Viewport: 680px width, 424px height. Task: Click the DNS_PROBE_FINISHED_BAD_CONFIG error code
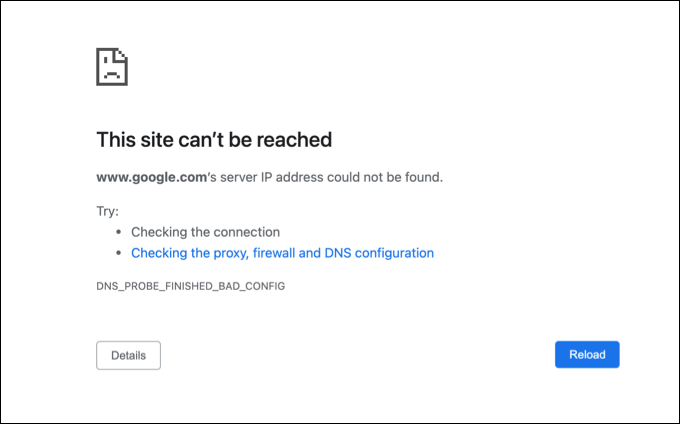tap(190, 286)
